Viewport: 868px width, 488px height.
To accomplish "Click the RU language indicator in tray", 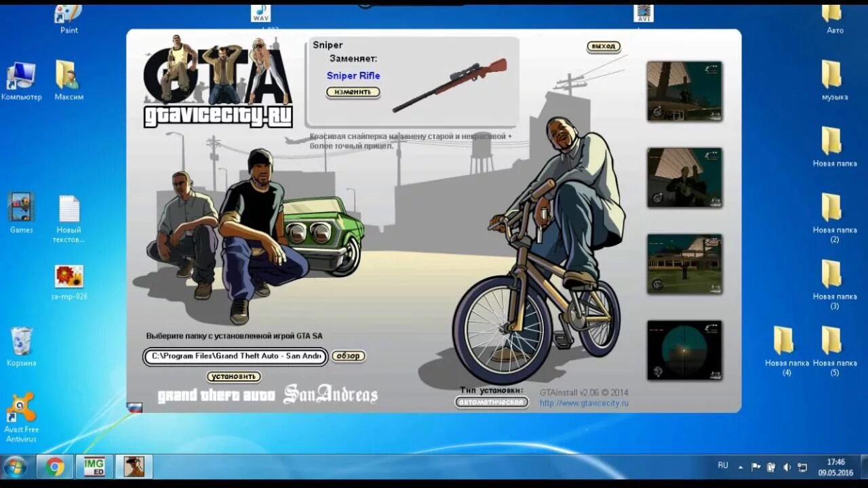I will pos(723,466).
